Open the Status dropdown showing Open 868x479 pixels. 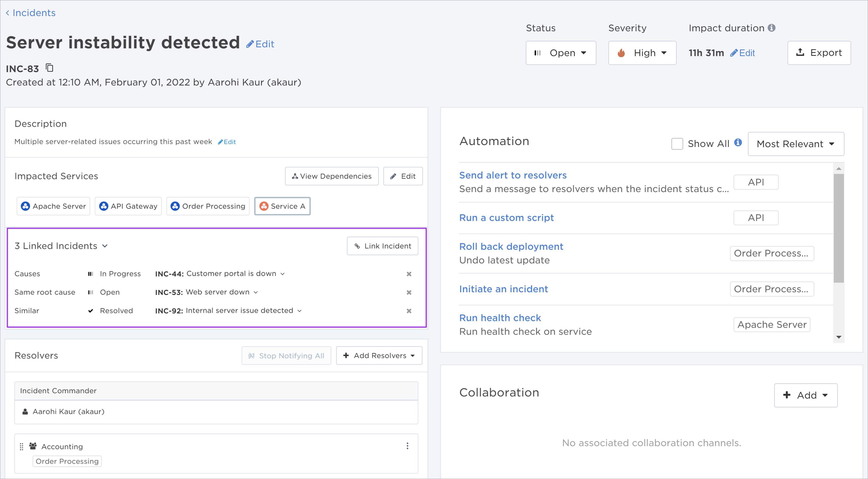[561, 53]
